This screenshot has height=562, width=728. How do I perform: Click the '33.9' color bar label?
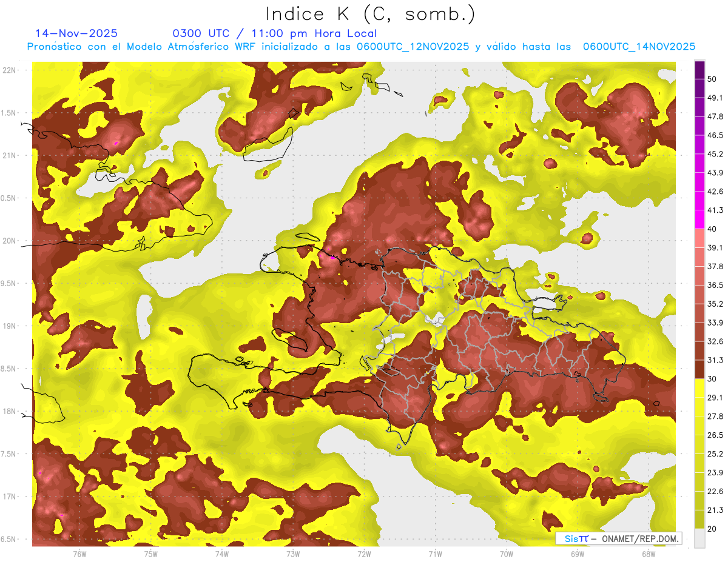coord(715,323)
